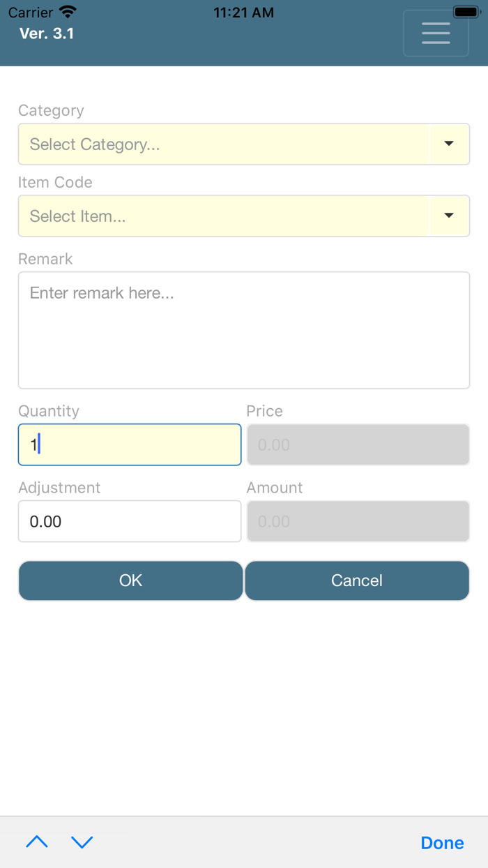Open the Select Category combo box

coord(223,144)
